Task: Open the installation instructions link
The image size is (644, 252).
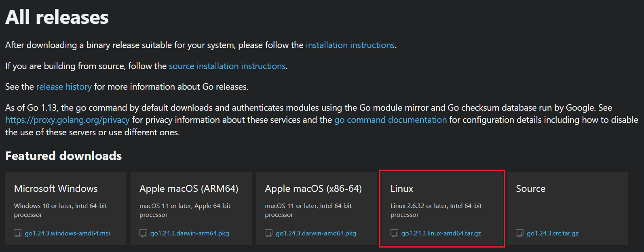Action: coord(350,45)
